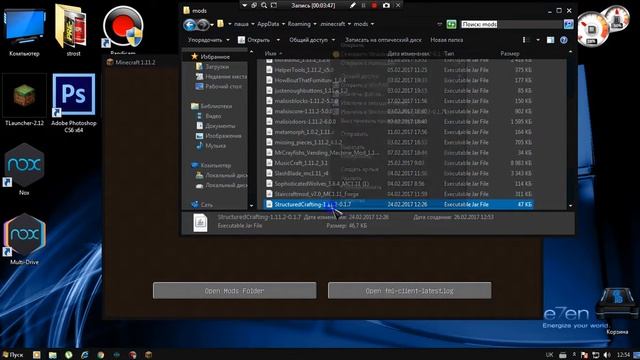
Task: Open the Видео library
Action: click(x=213, y=116)
